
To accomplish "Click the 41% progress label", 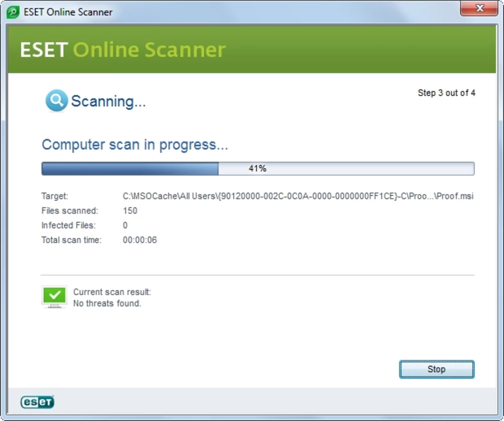I will point(257,169).
